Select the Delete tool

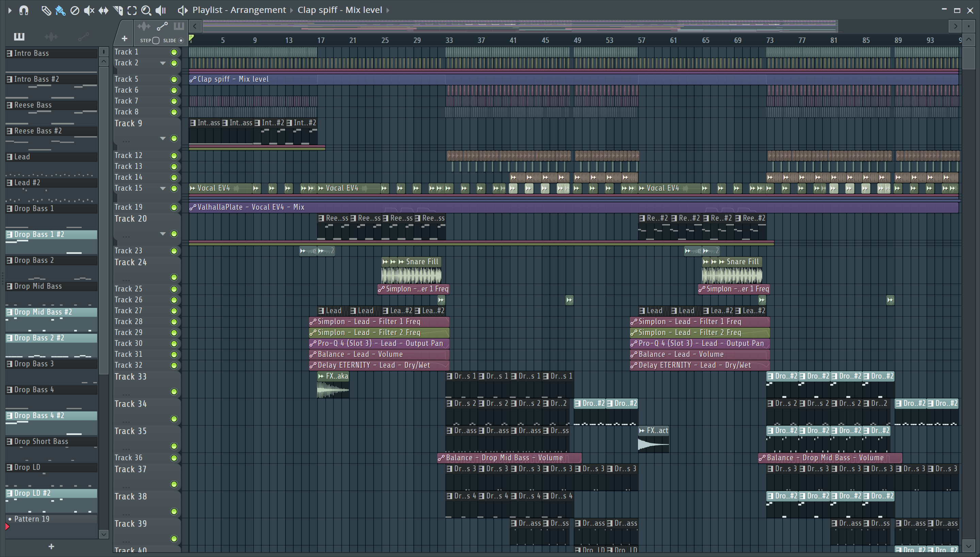tap(75, 10)
